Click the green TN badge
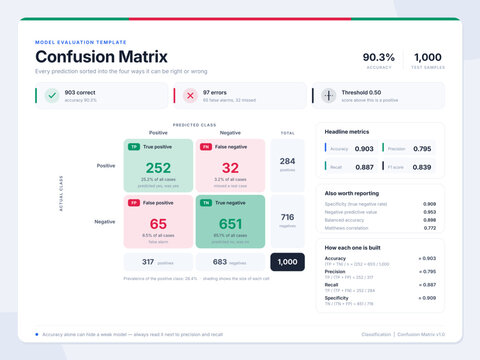 coord(206,203)
